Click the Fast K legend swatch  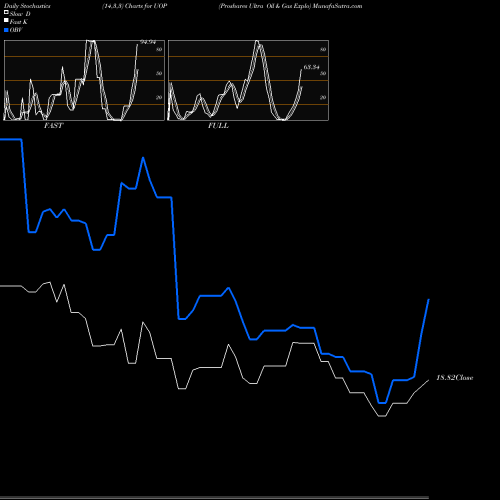click(6, 20)
